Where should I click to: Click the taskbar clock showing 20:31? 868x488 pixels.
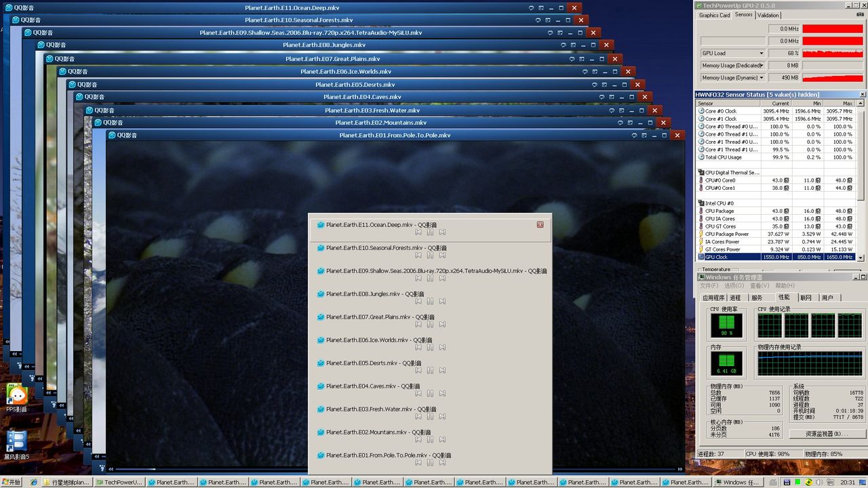[848, 483]
